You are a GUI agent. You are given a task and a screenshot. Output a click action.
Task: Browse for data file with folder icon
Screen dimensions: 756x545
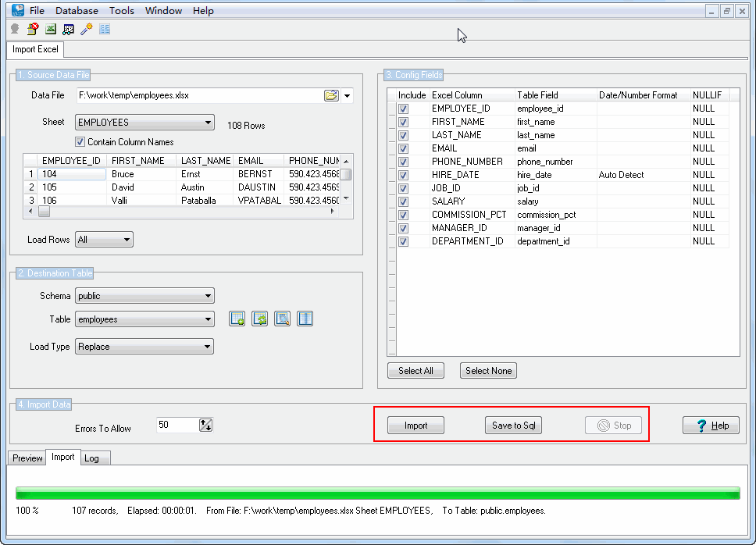331,95
